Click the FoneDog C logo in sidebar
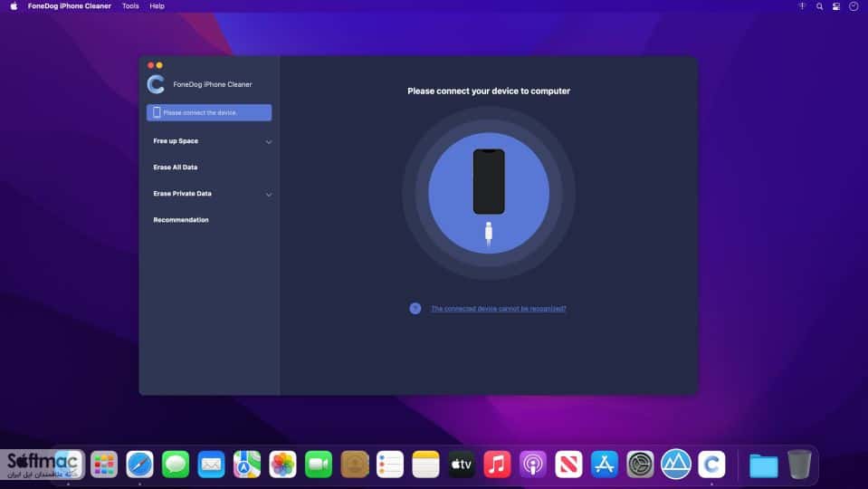The height and width of the screenshot is (489, 868). (156, 84)
